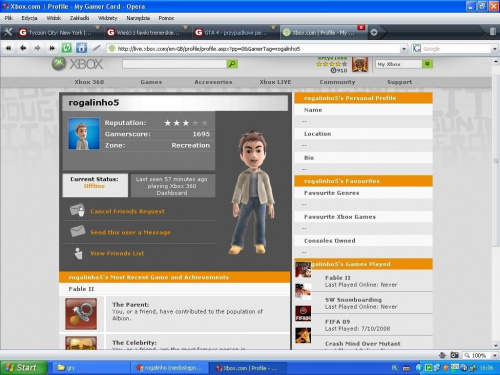
Task: Open the address bar history dropdown
Action: [404, 49]
